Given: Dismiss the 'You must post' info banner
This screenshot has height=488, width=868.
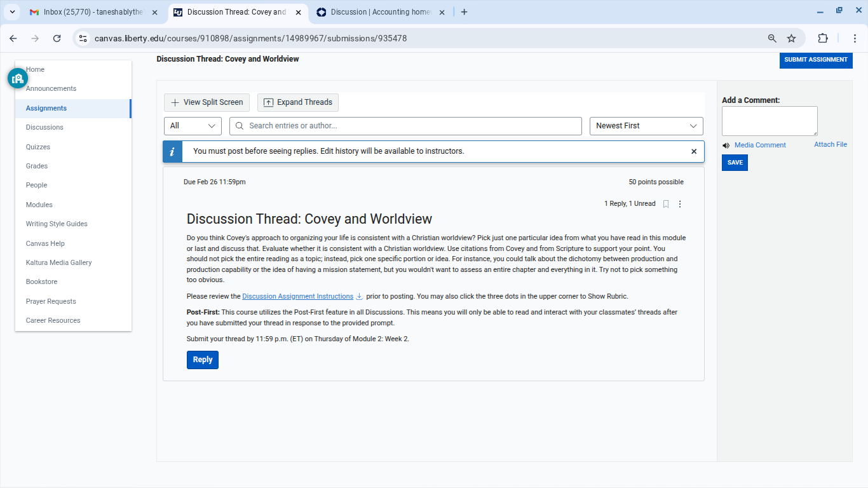Looking at the screenshot, I should 694,151.
